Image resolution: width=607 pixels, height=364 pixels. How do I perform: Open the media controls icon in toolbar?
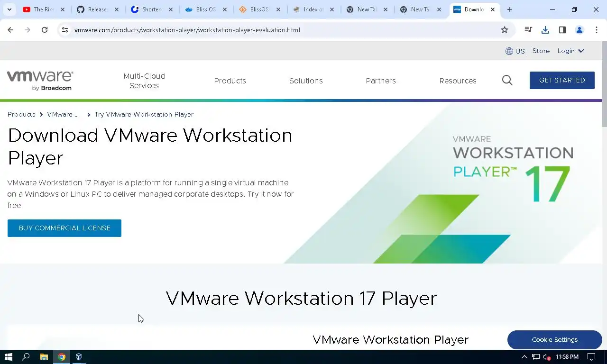(528, 30)
